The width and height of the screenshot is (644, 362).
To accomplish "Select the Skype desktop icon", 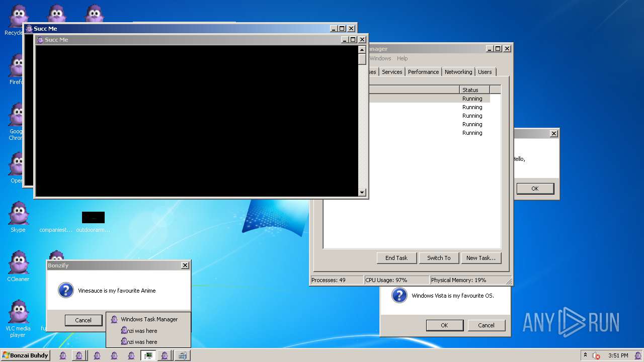I will coord(18,217).
